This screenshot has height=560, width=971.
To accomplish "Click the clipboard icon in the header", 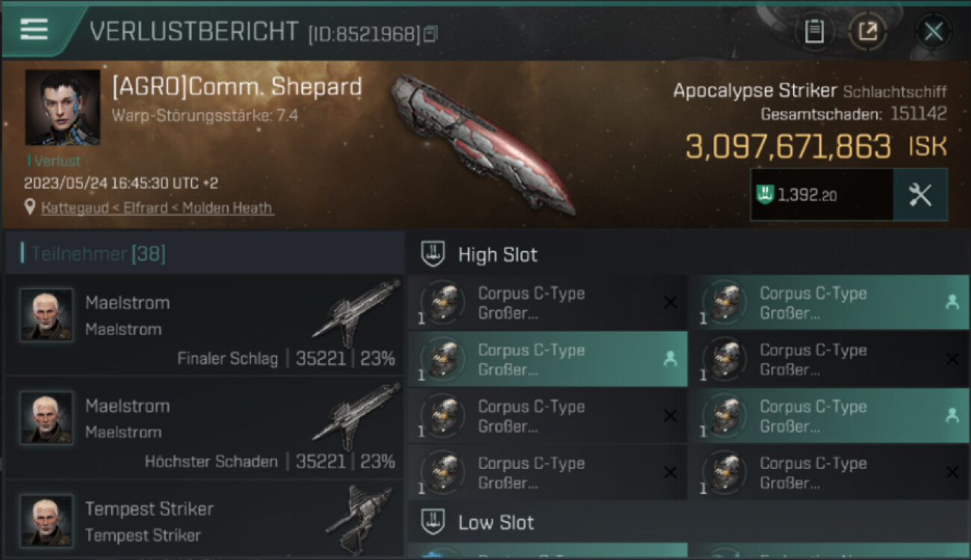I will coord(814,31).
